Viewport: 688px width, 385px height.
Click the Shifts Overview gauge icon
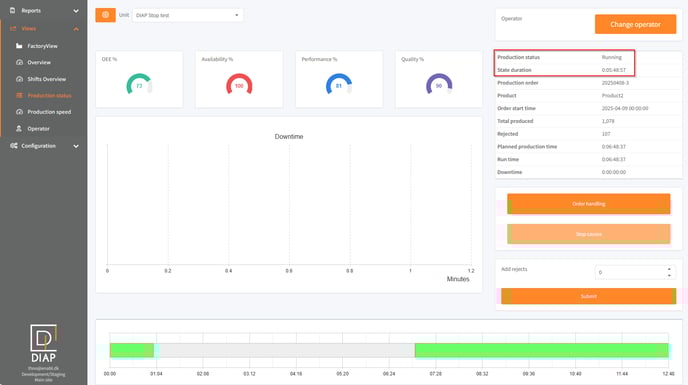[19, 79]
